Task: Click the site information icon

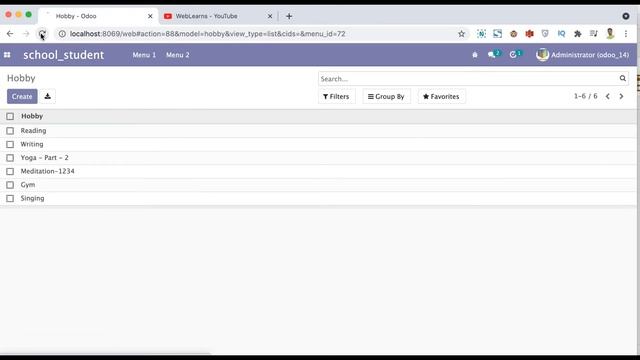Action: 62,34
